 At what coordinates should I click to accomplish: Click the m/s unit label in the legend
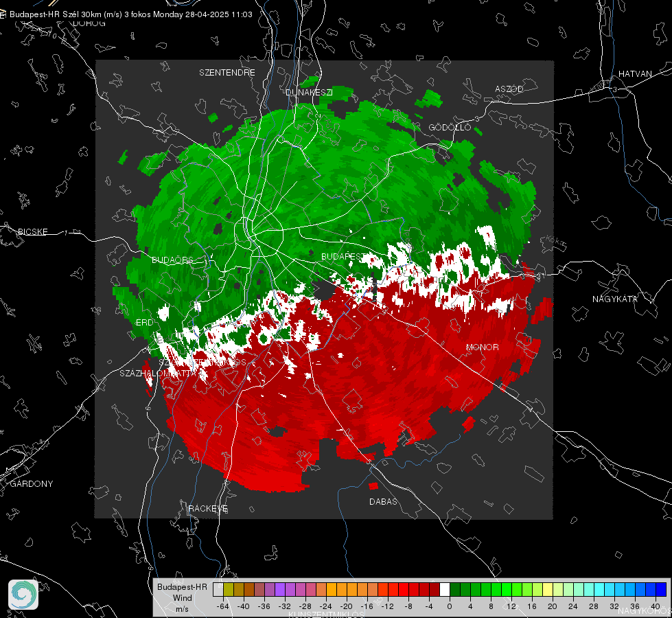pyautogui.click(x=182, y=608)
